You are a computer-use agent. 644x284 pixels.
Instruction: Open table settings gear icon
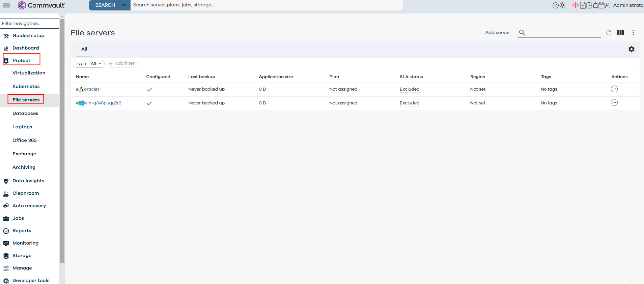pyautogui.click(x=631, y=49)
